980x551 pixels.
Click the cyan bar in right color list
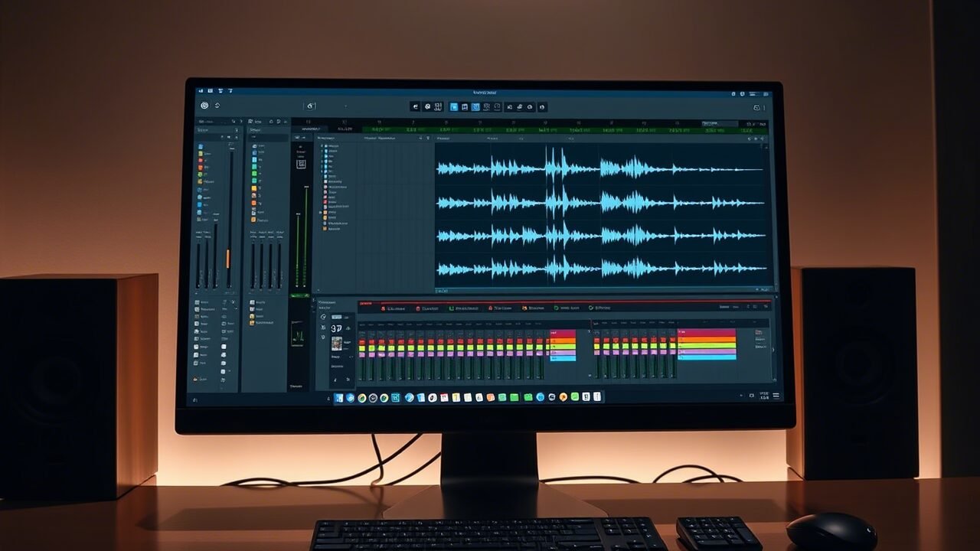706,357
